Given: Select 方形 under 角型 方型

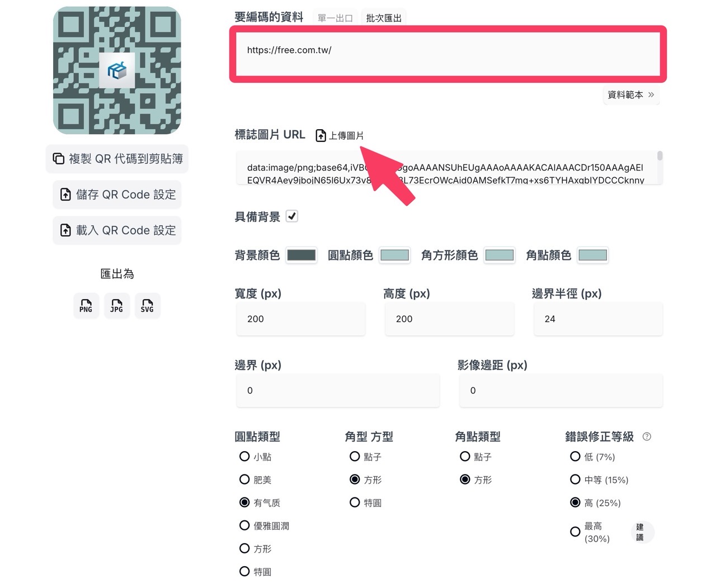Looking at the screenshot, I should point(355,480).
